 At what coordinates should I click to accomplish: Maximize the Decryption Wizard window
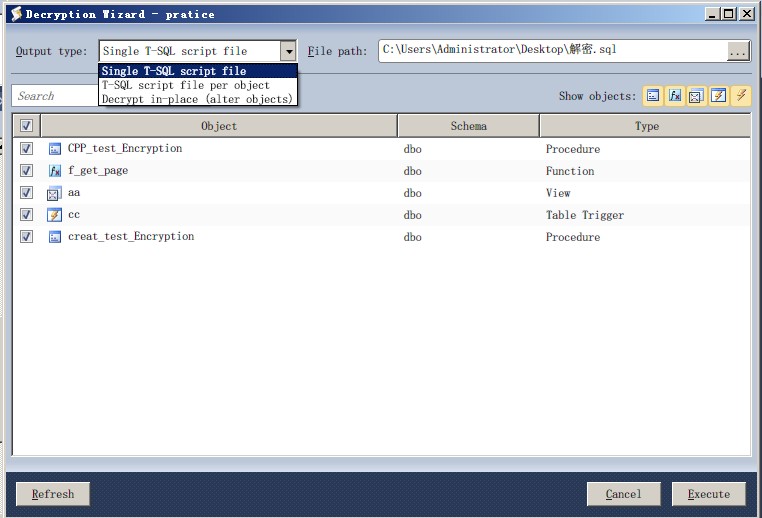728,14
